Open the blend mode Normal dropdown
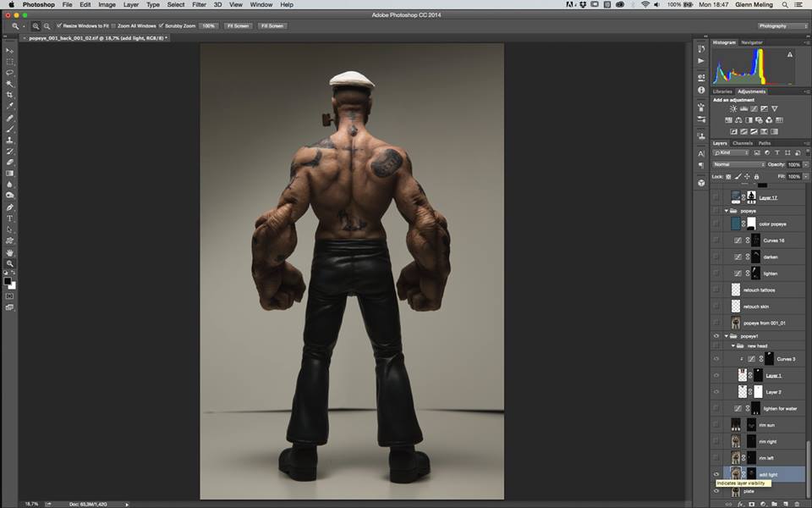Screen dimensions: 812x508 click(x=738, y=164)
